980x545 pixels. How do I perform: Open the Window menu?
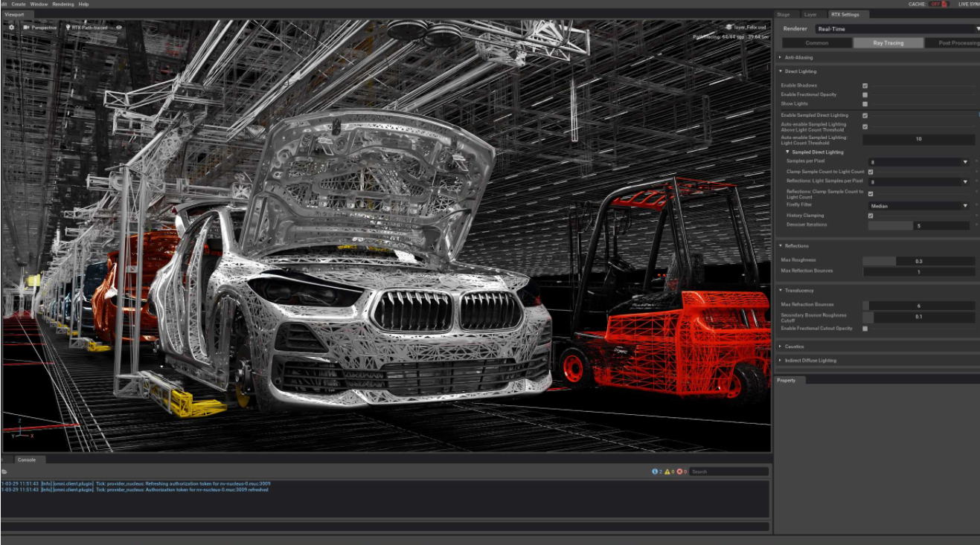click(x=39, y=4)
